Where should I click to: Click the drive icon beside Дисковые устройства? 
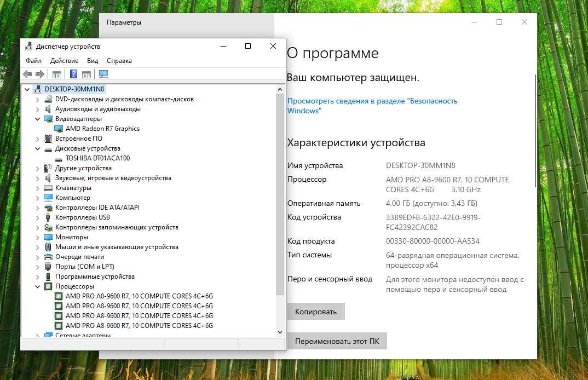click(48, 149)
